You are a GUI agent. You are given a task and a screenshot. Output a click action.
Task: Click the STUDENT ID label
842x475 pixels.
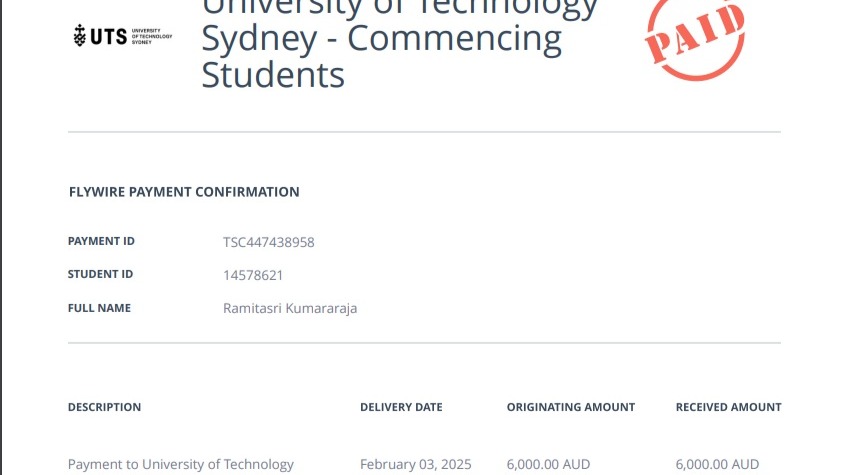point(100,274)
